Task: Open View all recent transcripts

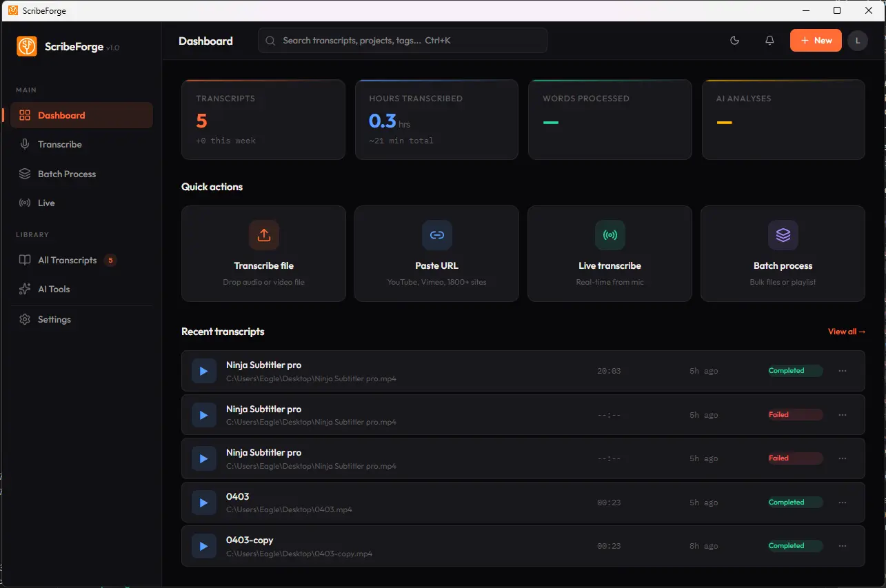Action: (846, 332)
